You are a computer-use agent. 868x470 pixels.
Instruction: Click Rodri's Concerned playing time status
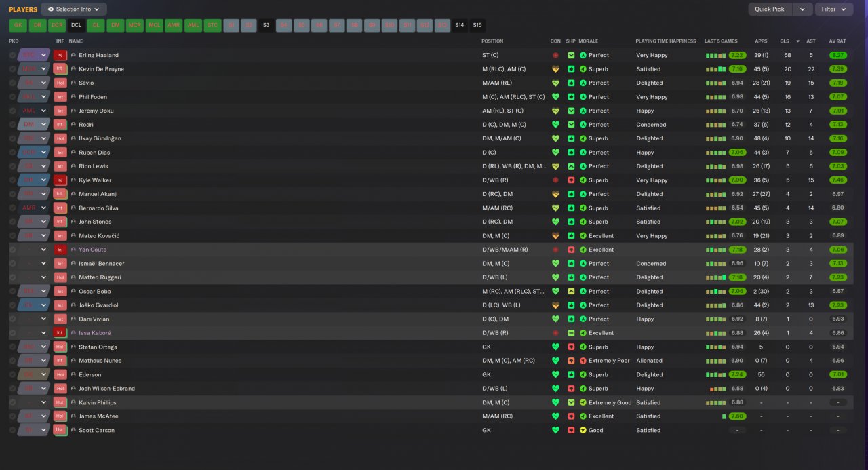[x=651, y=125]
